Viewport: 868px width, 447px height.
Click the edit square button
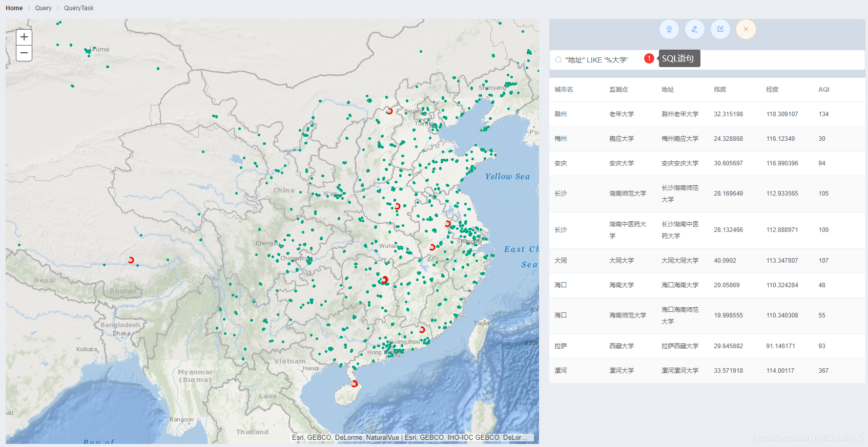tap(720, 29)
